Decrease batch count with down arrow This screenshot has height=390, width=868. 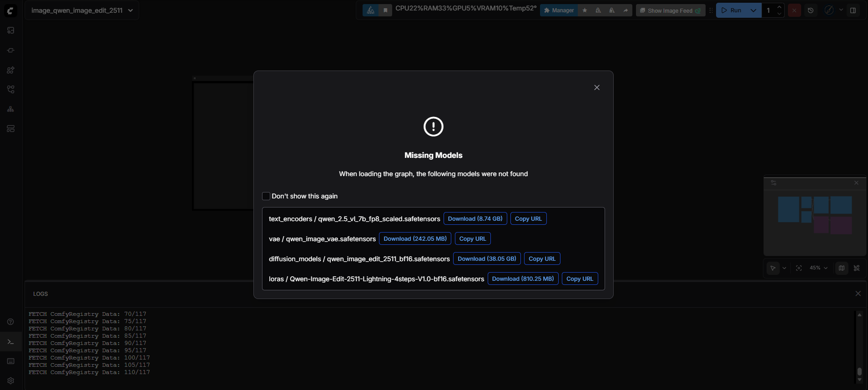tap(779, 14)
